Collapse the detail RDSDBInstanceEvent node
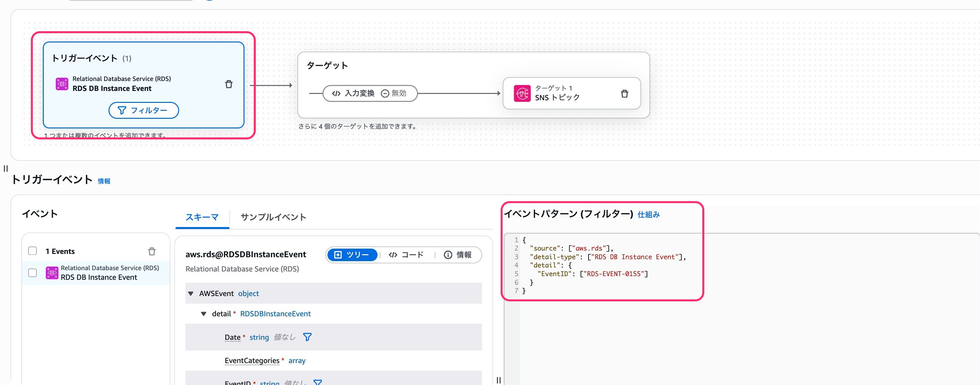Image resolution: width=980 pixels, height=385 pixels. coord(204,314)
